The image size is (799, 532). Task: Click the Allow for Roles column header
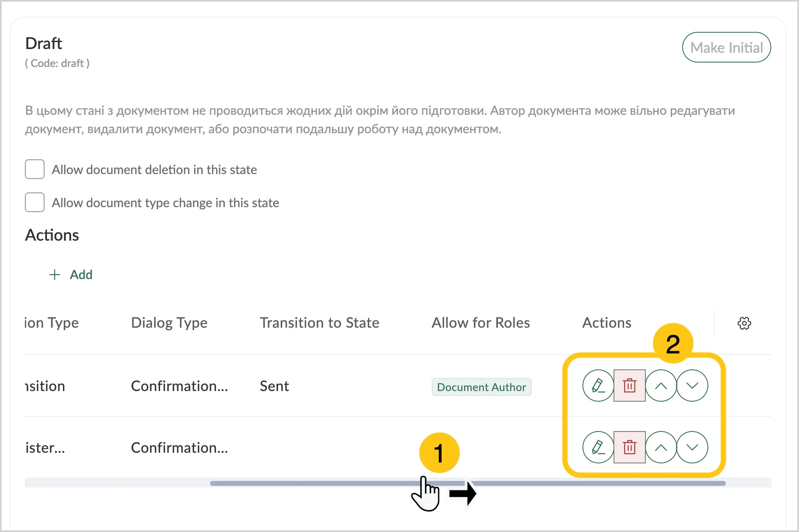point(481,323)
